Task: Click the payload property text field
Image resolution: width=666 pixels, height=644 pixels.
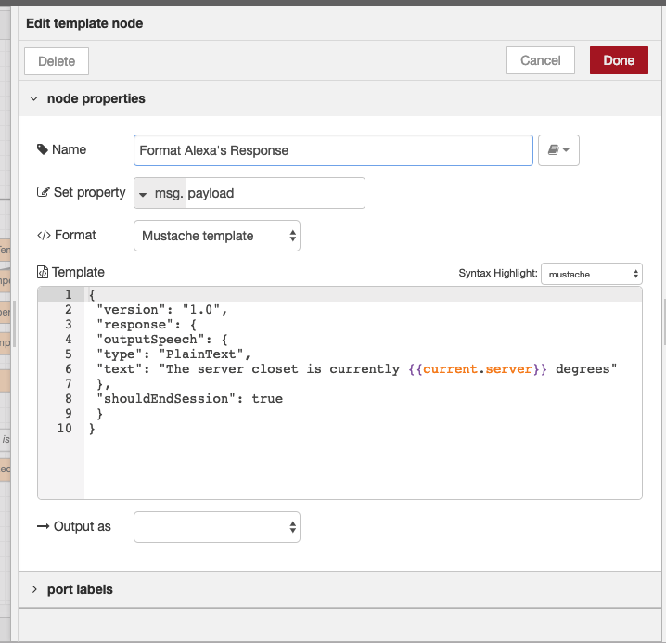Action: point(275,193)
